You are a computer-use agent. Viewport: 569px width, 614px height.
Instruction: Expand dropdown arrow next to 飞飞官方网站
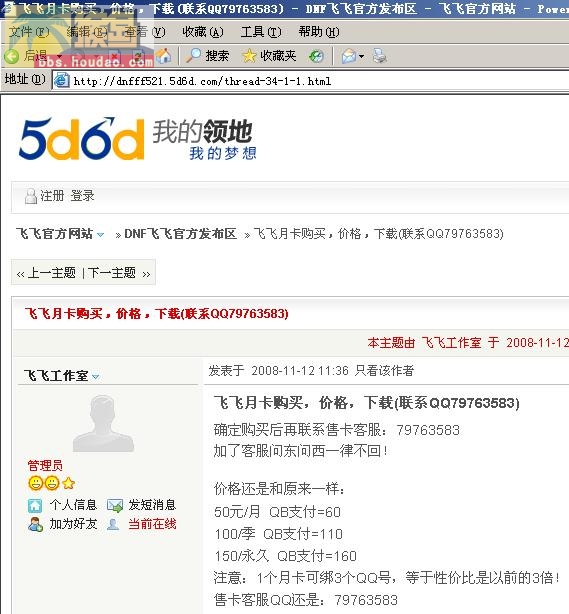click(x=101, y=235)
